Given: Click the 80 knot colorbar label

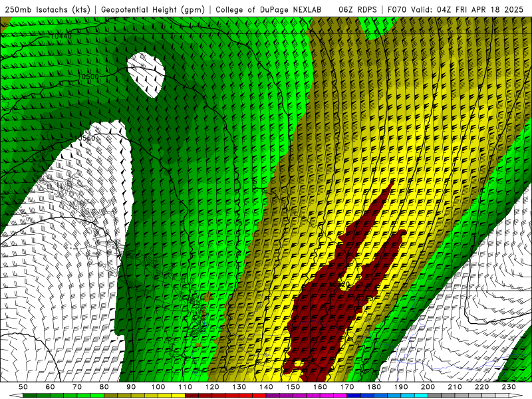Looking at the screenshot, I should [104, 387].
